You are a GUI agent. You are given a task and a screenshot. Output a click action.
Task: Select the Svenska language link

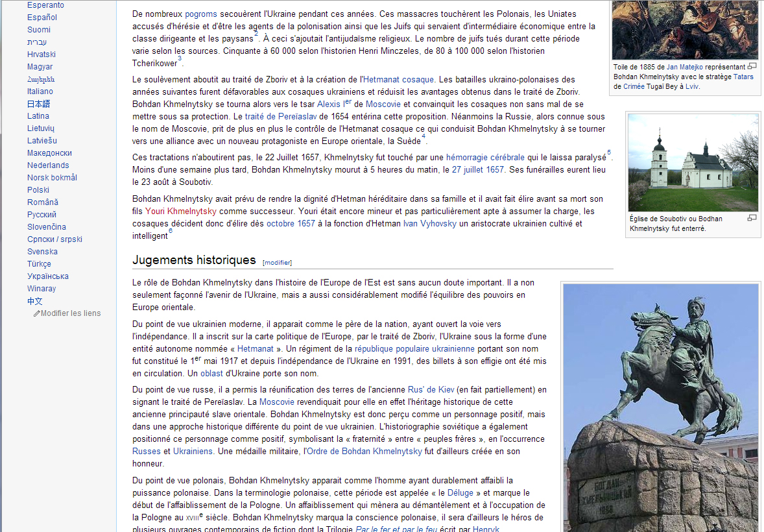[x=42, y=252]
